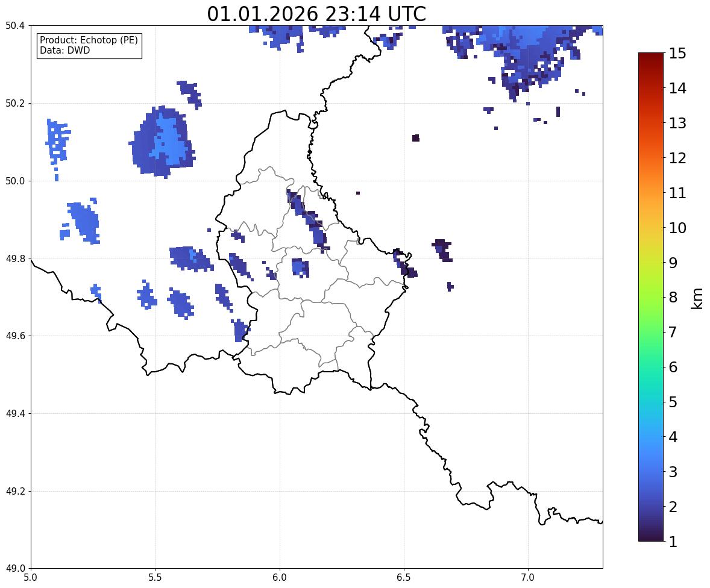710x588 pixels.
Task: Click the "Data: DWD" legend line
Action: [64, 50]
